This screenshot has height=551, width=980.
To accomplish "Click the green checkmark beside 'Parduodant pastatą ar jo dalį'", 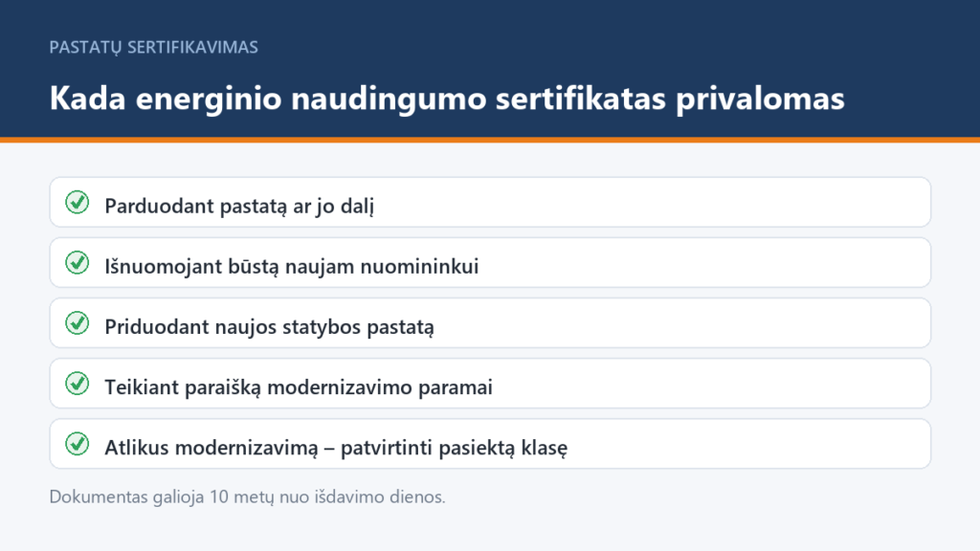I will click(77, 203).
